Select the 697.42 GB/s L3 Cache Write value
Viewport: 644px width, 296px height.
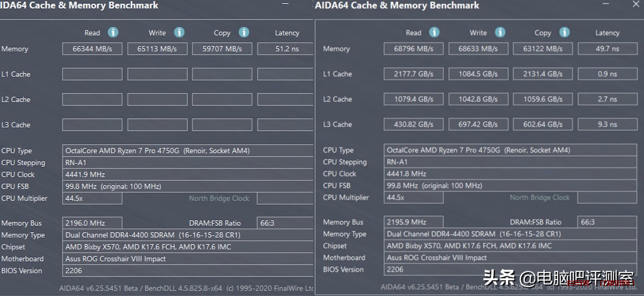[478, 125]
